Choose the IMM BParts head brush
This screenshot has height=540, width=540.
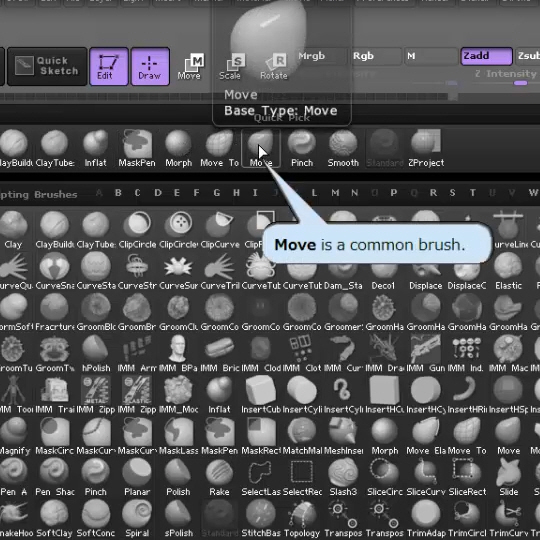click(x=178, y=354)
